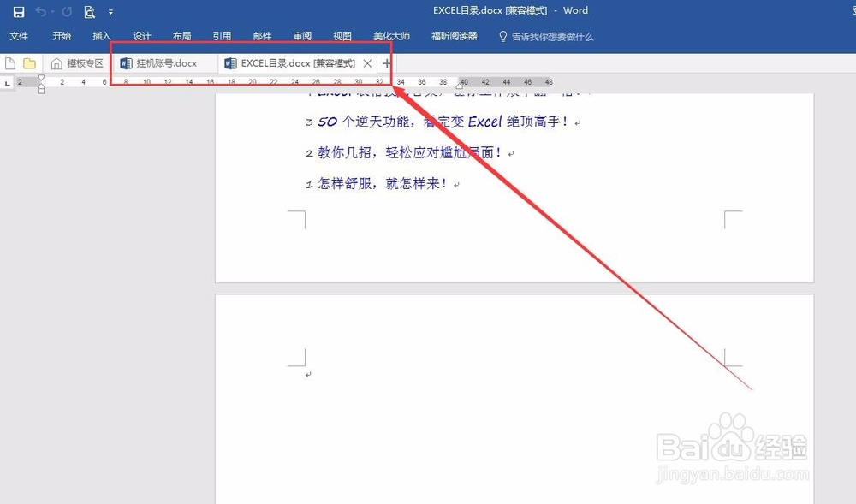Image resolution: width=856 pixels, height=504 pixels.
Task: Click the right indent marker on ruler
Action: coord(460,86)
